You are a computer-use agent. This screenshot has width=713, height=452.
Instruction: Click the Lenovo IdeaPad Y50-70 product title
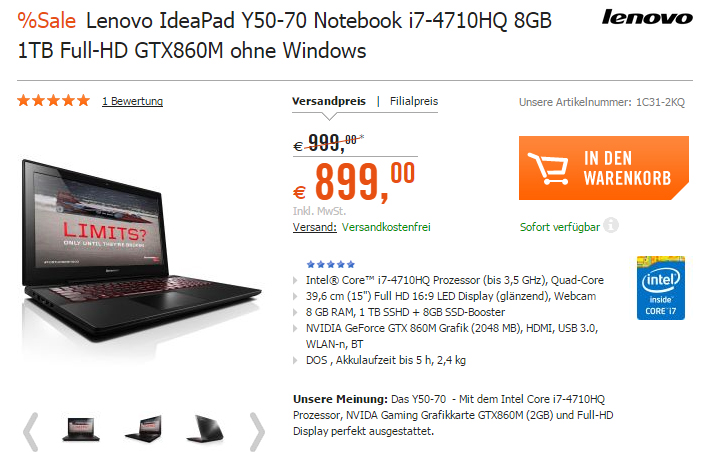[284, 35]
